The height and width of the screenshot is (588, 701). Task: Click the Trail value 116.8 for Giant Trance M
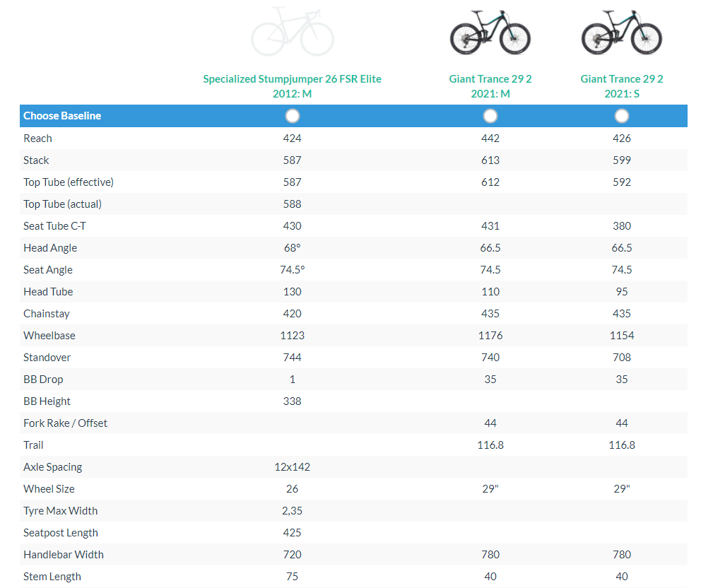pyautogui.click(x=490, y=445)
